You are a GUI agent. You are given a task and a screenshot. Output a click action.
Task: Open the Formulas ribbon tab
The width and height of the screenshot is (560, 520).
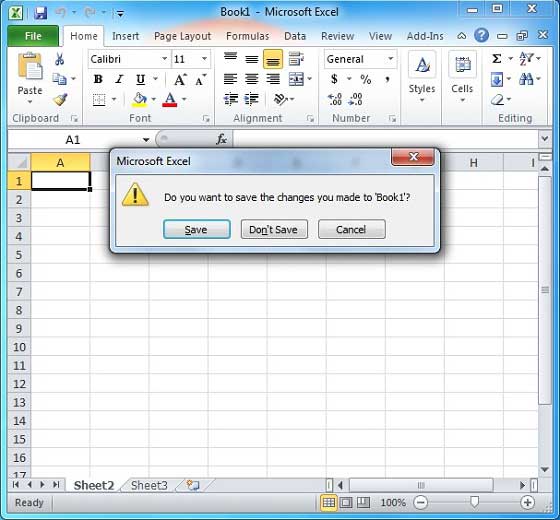coord(248,36)
